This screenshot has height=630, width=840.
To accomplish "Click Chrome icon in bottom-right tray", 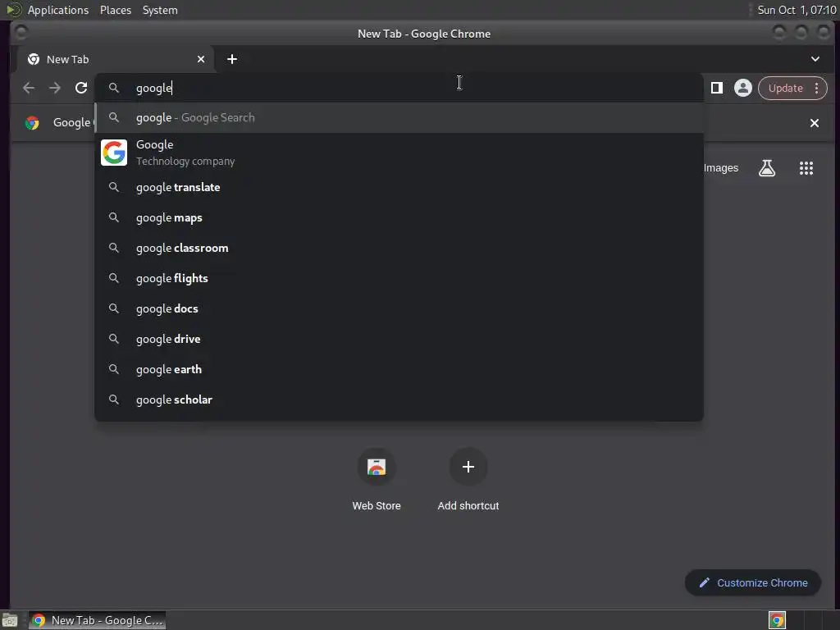I will (777, 620).
